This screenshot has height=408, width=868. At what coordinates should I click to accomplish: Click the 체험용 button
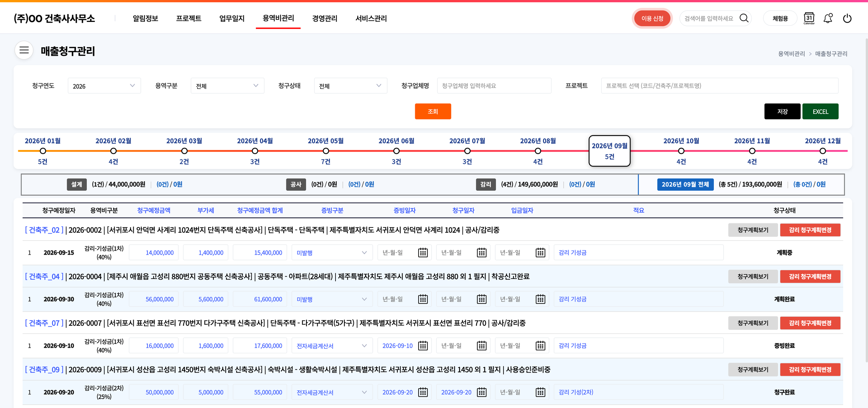[780, 18]
